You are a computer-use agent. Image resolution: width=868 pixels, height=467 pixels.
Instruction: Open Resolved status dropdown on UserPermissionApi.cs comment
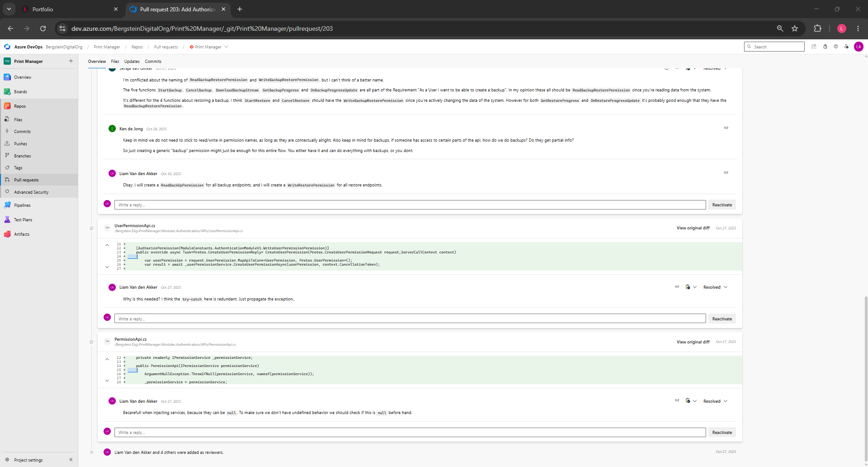click(x=715, y=287)
